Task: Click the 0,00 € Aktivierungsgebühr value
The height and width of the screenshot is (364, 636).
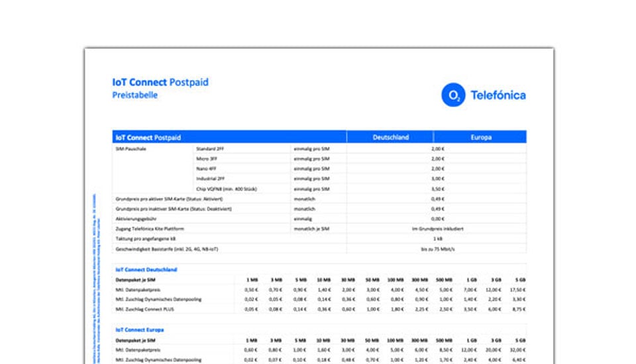Action: pyautogui.click(x=438, y=219)
